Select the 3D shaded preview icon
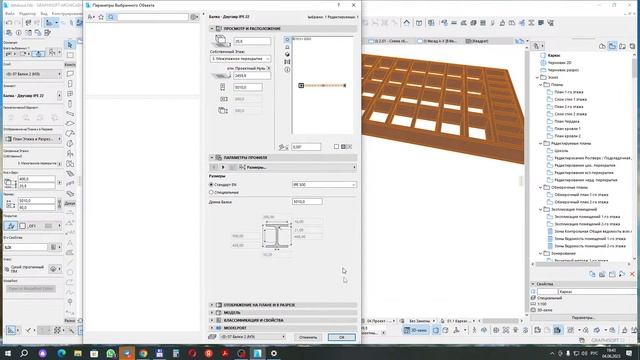Screen dimensions: 640x360 pos(287,54)
